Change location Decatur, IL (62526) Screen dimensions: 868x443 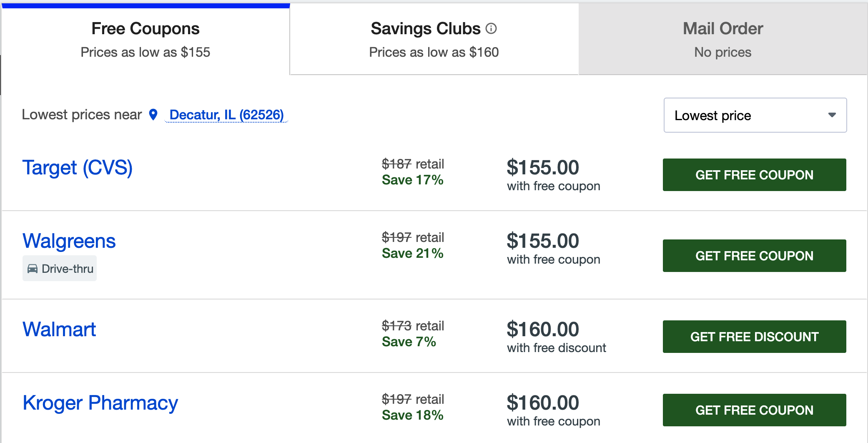coord(226,115)
